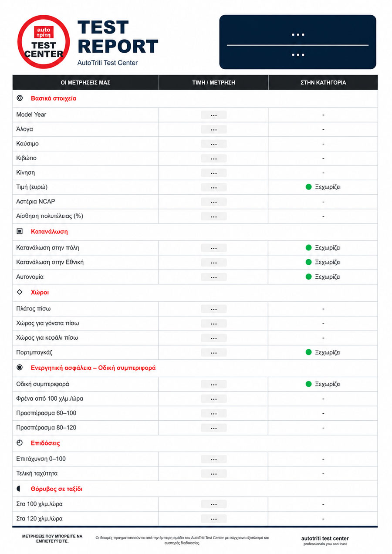Click the Model Year value placeholder
Image resolution: width=392 pixels, height=554 pixels.
point(213,115)
